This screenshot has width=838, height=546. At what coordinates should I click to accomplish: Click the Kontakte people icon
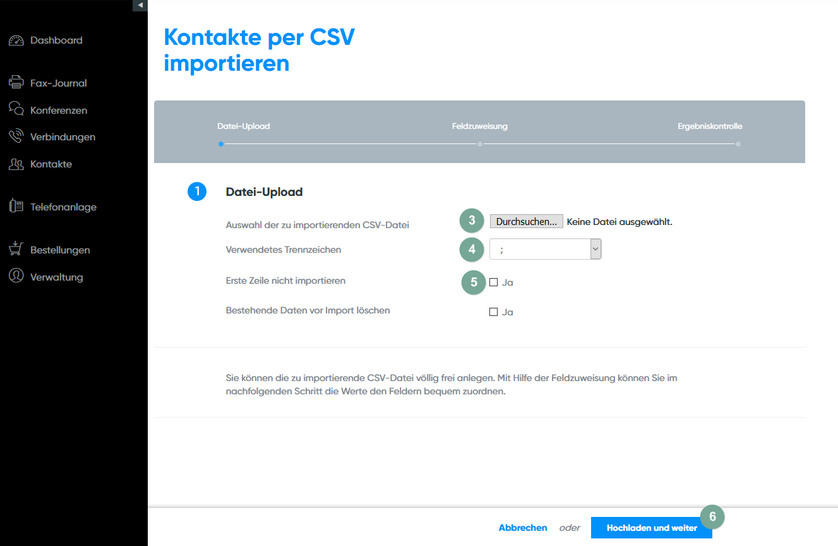[16, 164]
